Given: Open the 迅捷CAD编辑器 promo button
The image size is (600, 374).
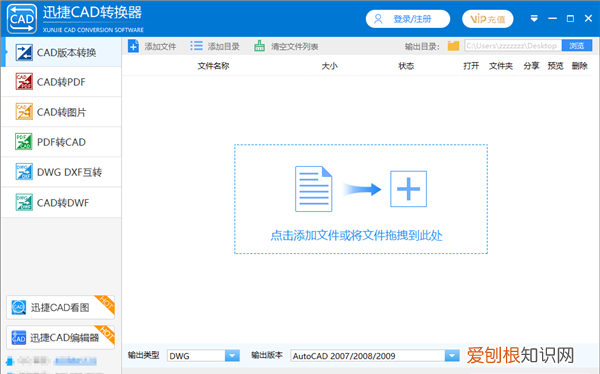Looking at the screenshot, I should (60, 337).
